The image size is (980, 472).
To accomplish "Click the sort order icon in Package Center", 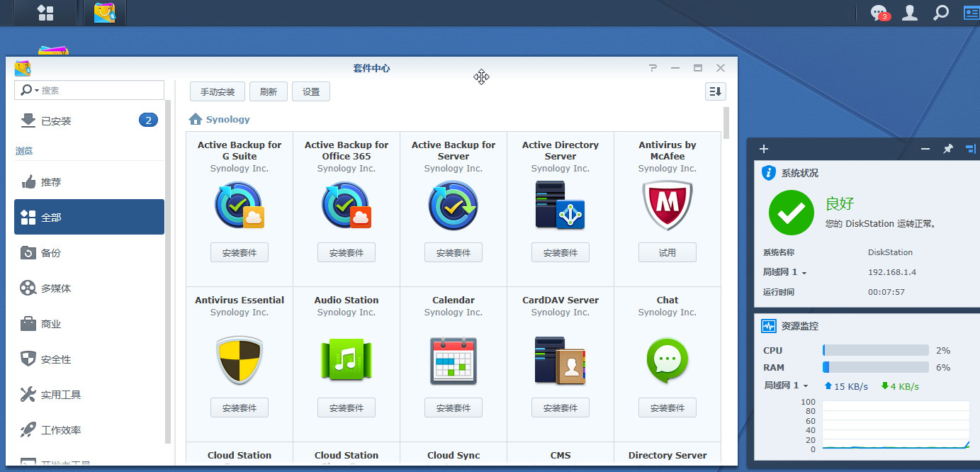I will (716, 91).
